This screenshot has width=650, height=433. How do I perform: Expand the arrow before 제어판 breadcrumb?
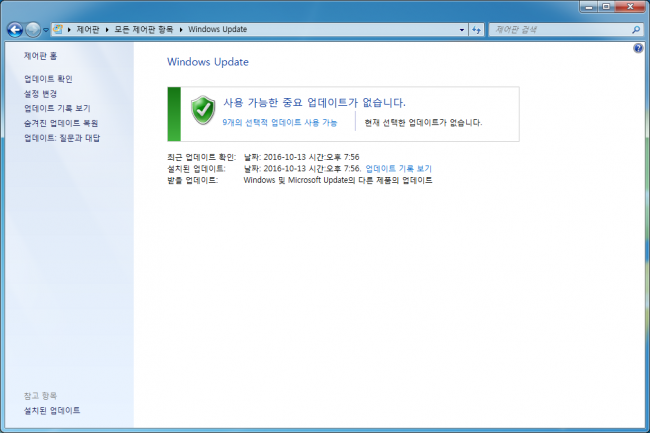coord(69,29)
